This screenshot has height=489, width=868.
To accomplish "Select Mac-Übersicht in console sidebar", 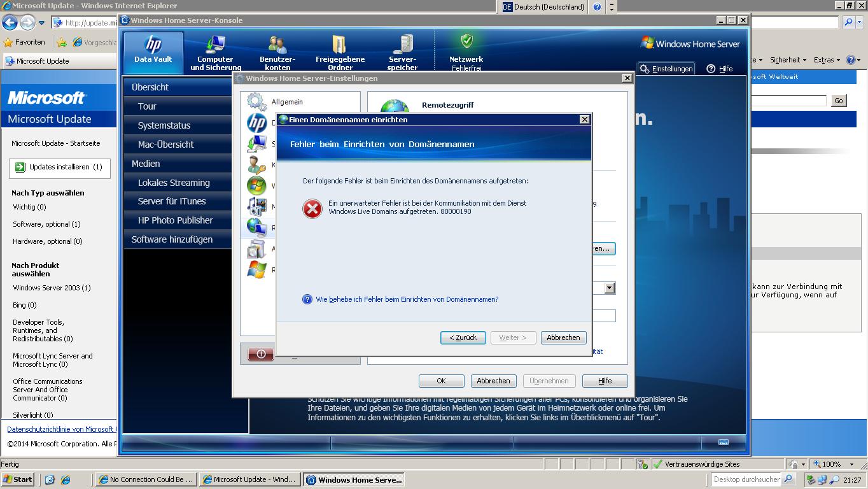I will [178, 145].
